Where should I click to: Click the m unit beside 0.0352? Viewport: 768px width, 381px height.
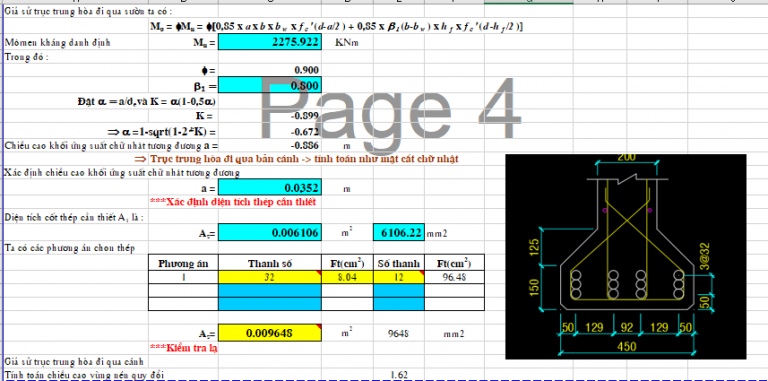pos(347,189)
